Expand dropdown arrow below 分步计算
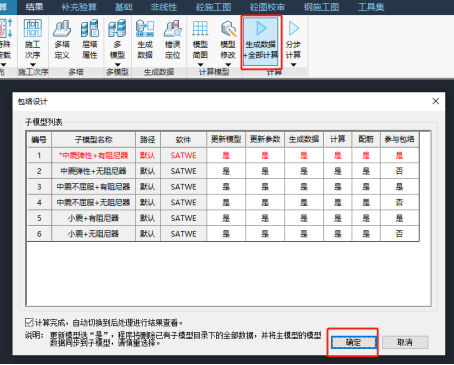Screen dimensions: 454x365 [293, 64]
